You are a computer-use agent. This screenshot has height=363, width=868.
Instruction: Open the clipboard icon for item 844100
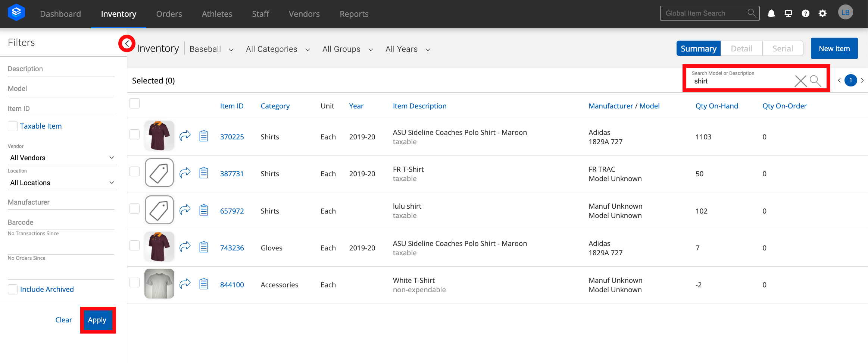(x=204, y=284)
